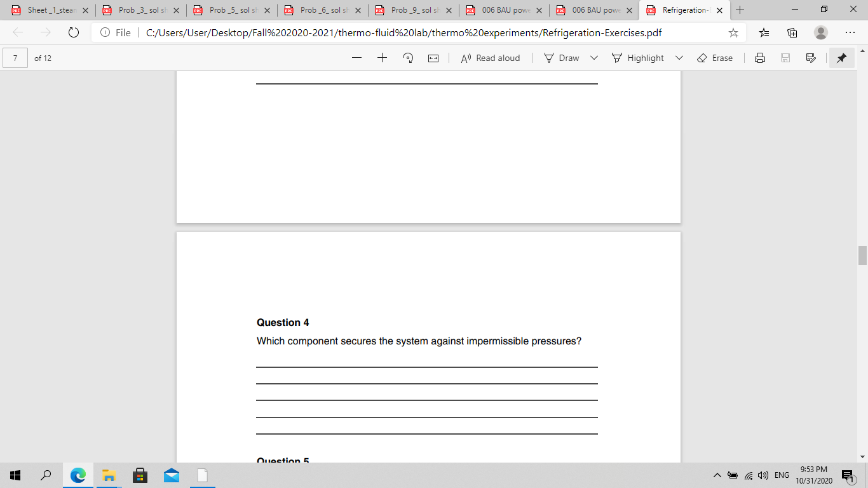Viewport: 868px width, 488px height.
Task: Toggle the PDF toolbar pin
Action: click(x=842, y=58)
